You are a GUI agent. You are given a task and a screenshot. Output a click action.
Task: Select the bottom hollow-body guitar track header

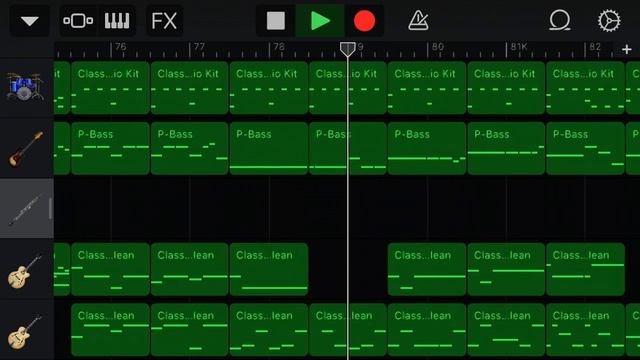(x=27, y=331)
